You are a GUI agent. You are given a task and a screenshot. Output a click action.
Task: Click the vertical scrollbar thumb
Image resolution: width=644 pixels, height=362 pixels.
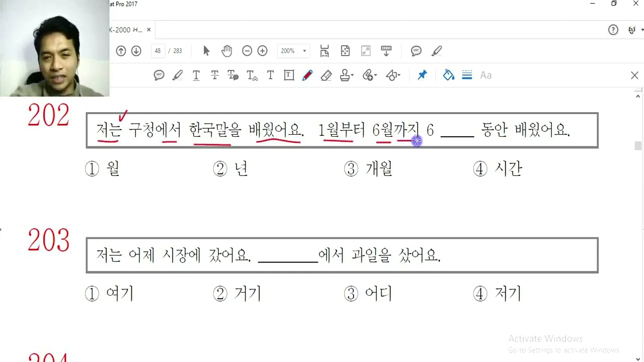638,146
